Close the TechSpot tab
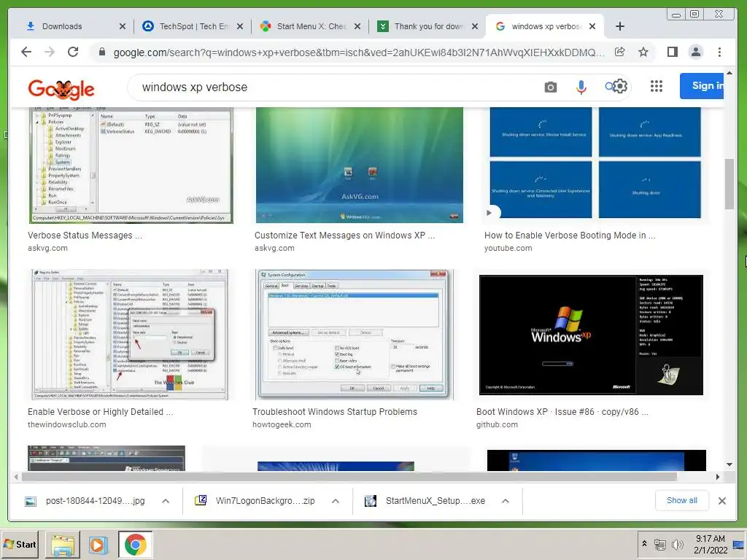 pos(240,26)
